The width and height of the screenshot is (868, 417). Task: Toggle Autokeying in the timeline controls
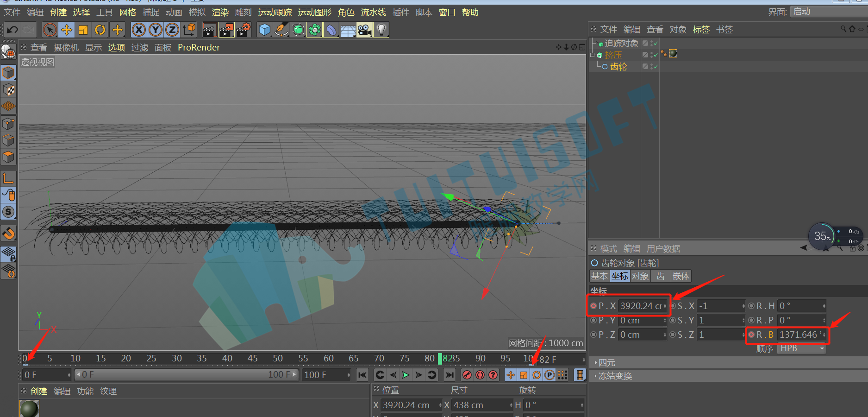[480, 375]
